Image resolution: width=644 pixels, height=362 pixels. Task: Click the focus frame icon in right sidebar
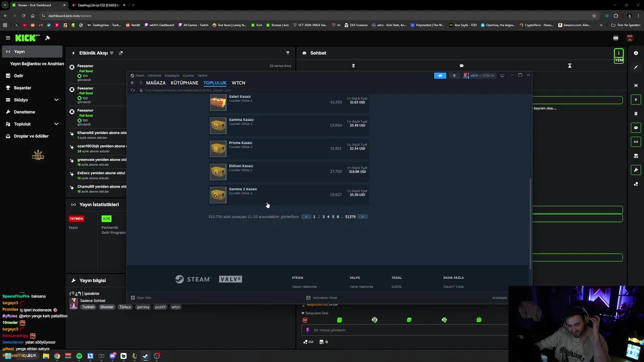[x=636, y=85]
